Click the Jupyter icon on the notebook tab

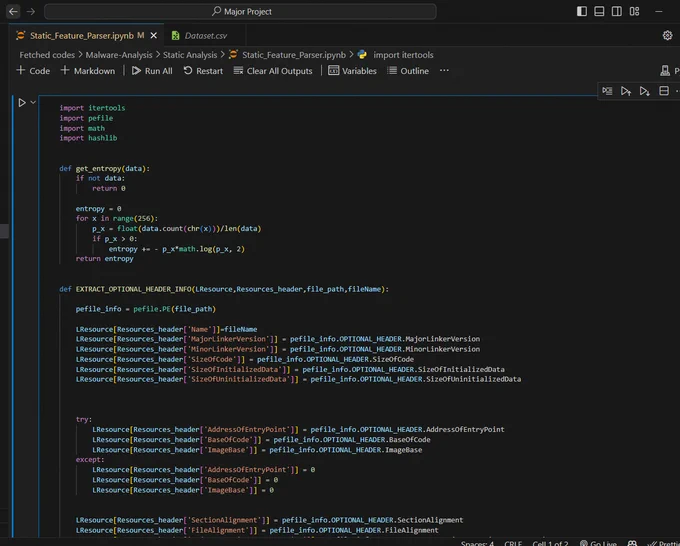(20, 36)
